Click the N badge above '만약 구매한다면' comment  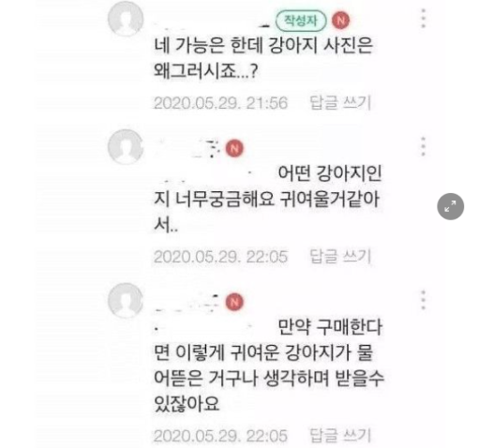click(x=234, y=302)
